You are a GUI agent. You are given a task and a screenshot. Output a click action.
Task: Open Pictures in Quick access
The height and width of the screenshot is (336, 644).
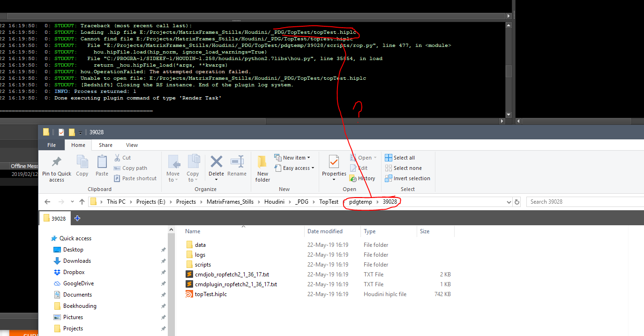pos(73,317)
